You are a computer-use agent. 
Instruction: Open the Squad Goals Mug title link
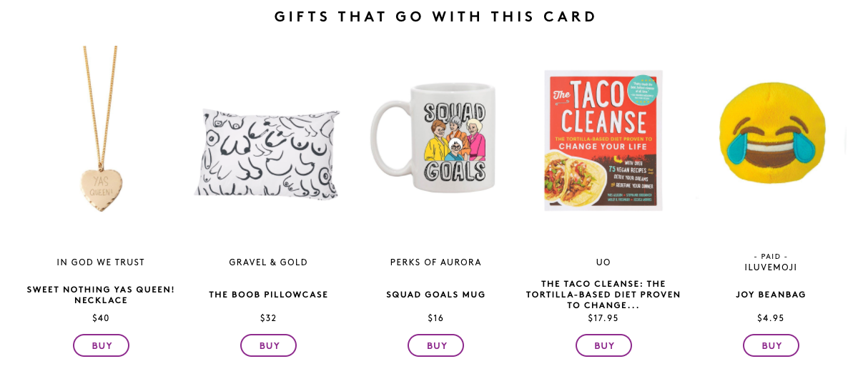click(x=435, y=295)
